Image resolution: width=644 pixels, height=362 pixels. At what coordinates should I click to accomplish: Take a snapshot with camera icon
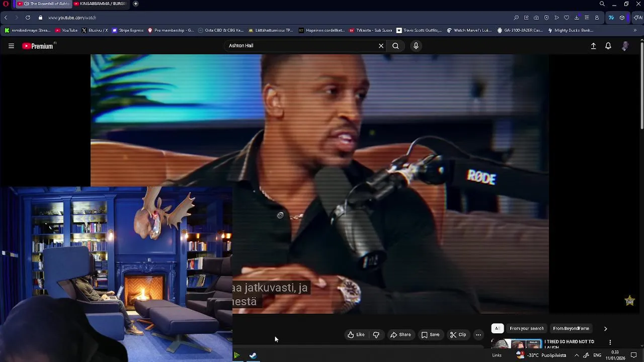536,18
